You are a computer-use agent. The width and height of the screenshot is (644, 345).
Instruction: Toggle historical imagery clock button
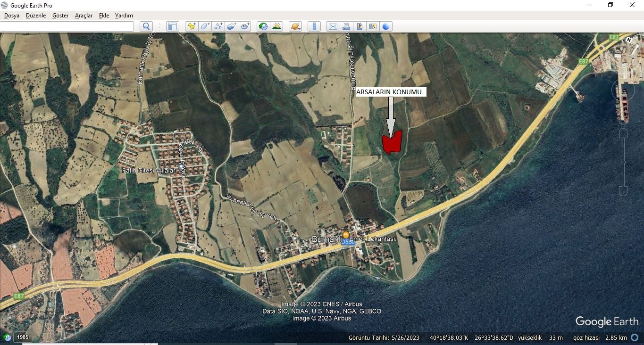[263, 26]
